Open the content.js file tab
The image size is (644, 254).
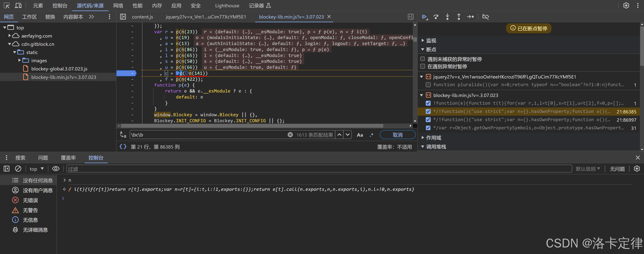pos(142,17)
